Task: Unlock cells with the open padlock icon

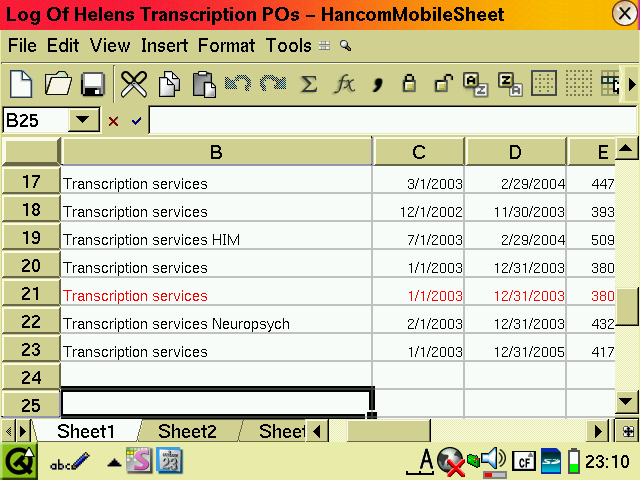Action: pyautogui.click(x=444, y=83)
